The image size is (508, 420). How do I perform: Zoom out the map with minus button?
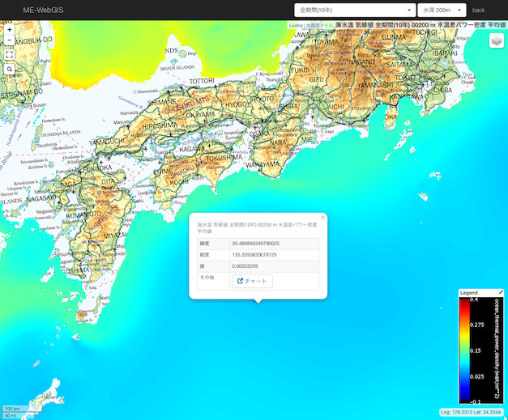pyautogui.click(x=9, y=40)
